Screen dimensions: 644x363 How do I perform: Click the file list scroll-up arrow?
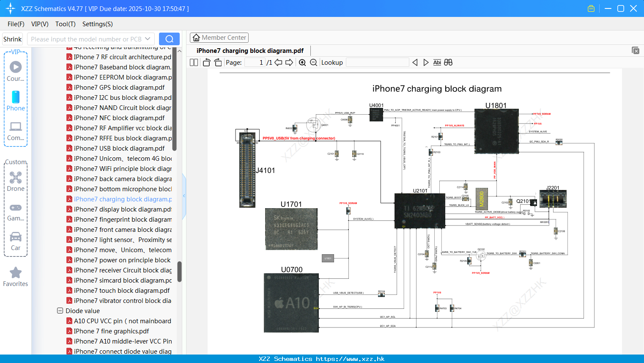179,51
